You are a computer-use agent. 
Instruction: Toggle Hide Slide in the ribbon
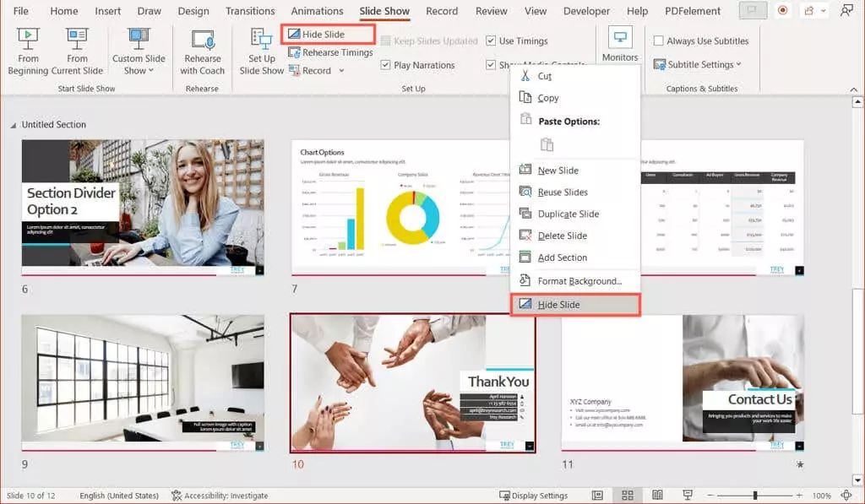pyautogui.click(x=327, y=34)
